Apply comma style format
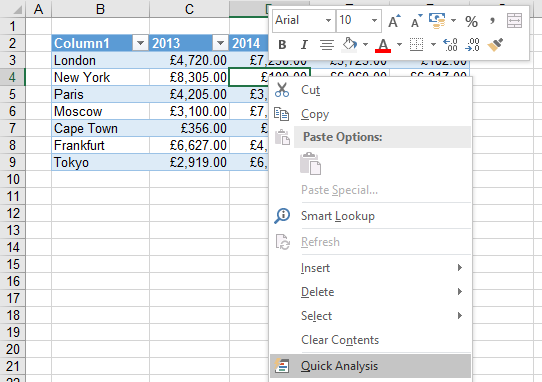Image resolution: width=542 pixels, height=382 pixels. [492, 21]
